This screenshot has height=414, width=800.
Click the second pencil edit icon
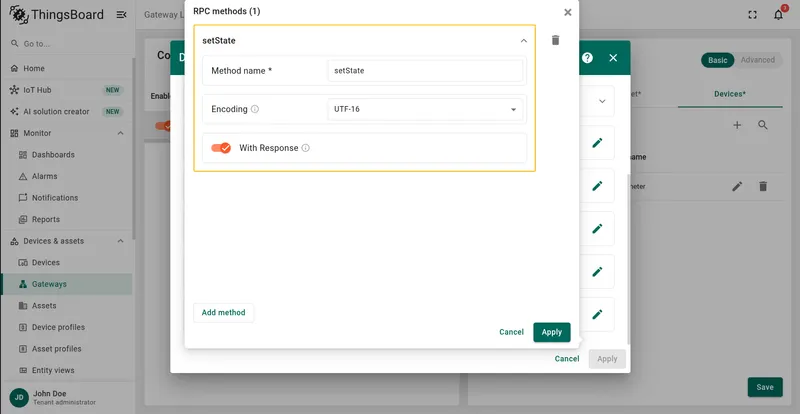point(597,186)
